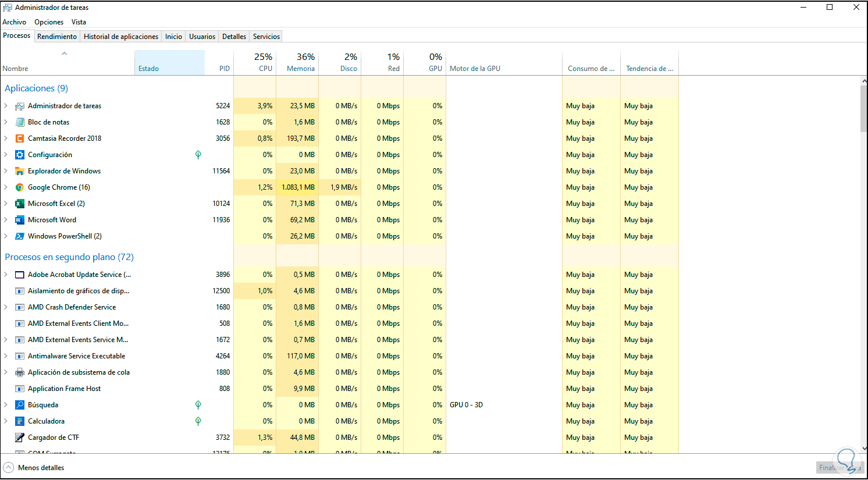Click the Microsoft Word icon
The height and width of the screenshot is (480, 868).
pyautogui.click(x=20, y=220)
